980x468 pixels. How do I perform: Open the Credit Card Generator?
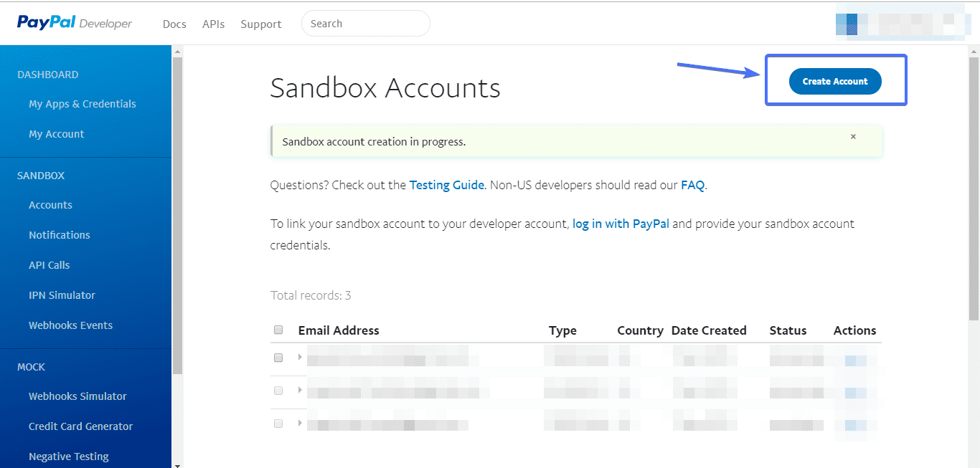(81, 426)
